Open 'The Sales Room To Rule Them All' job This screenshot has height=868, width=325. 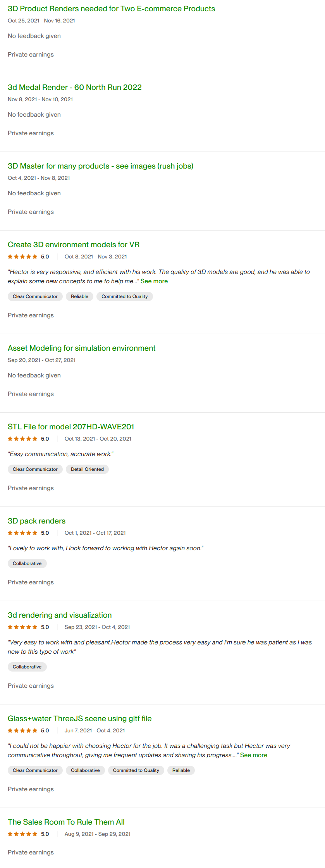click(x=66, y=822)
